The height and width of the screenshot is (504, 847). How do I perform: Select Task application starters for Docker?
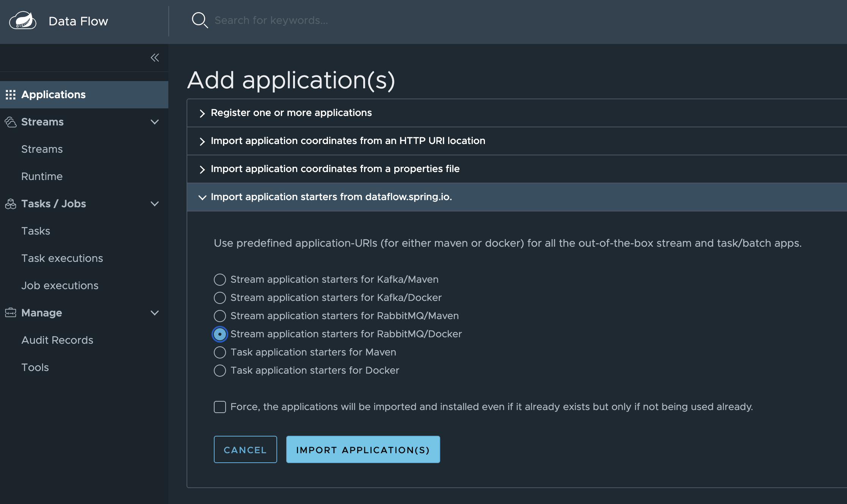tap(220, 371)
